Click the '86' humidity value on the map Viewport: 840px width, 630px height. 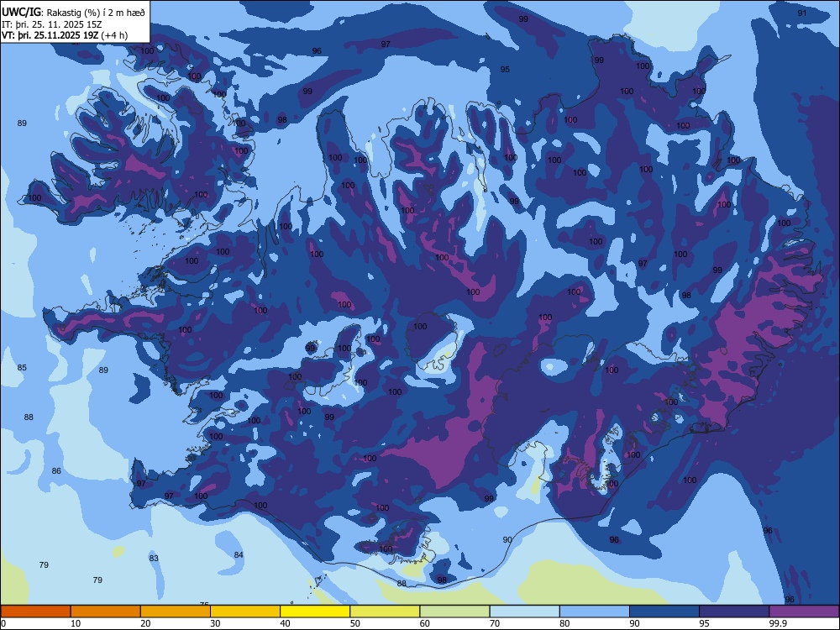pos(56,471)
